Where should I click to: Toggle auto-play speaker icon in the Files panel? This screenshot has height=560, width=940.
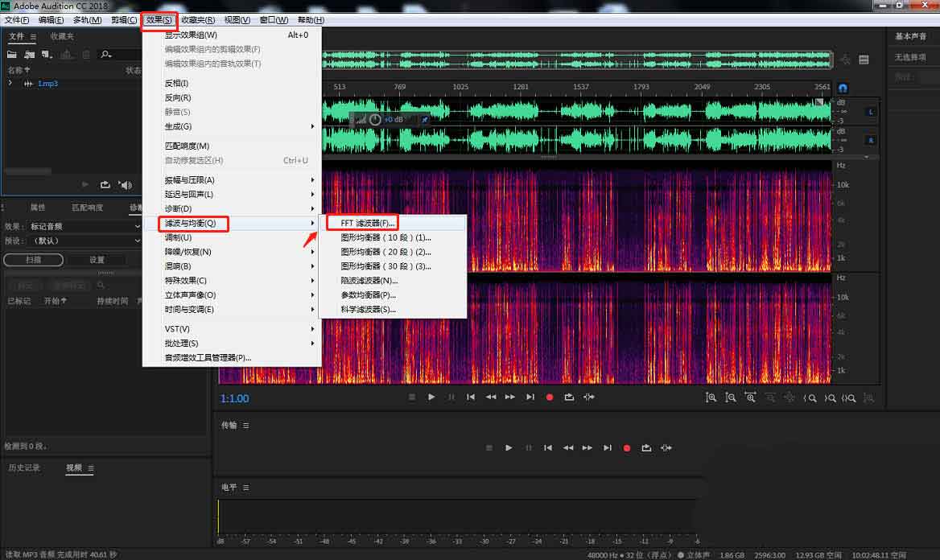point(125,185)
